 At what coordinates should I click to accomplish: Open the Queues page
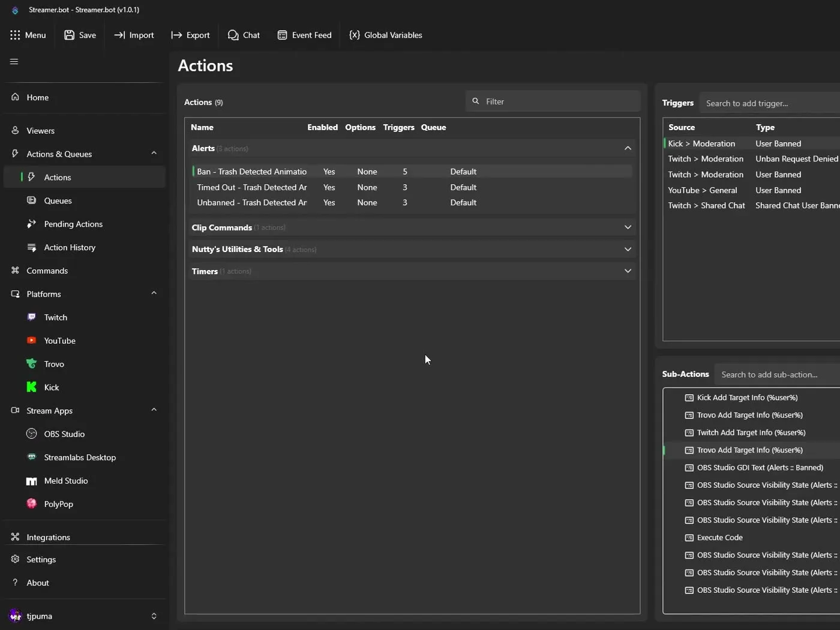pyautogui.click(x=84, y=200)
